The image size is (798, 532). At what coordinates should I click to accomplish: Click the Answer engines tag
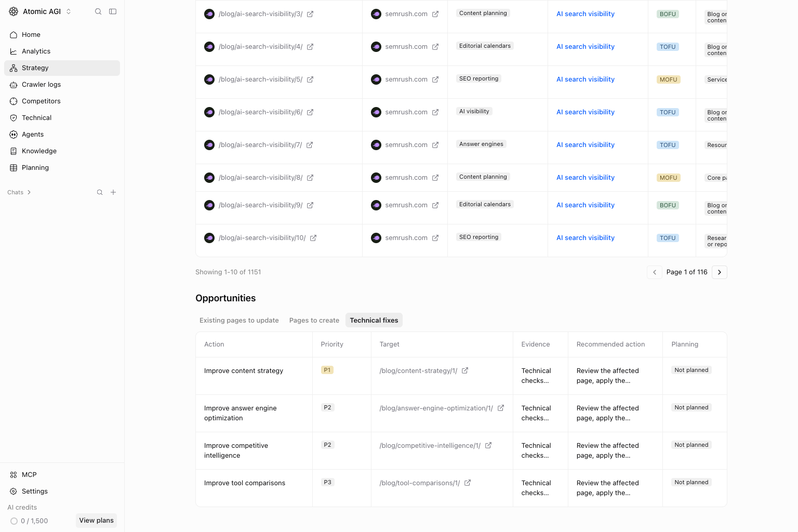tap(481, 144)
